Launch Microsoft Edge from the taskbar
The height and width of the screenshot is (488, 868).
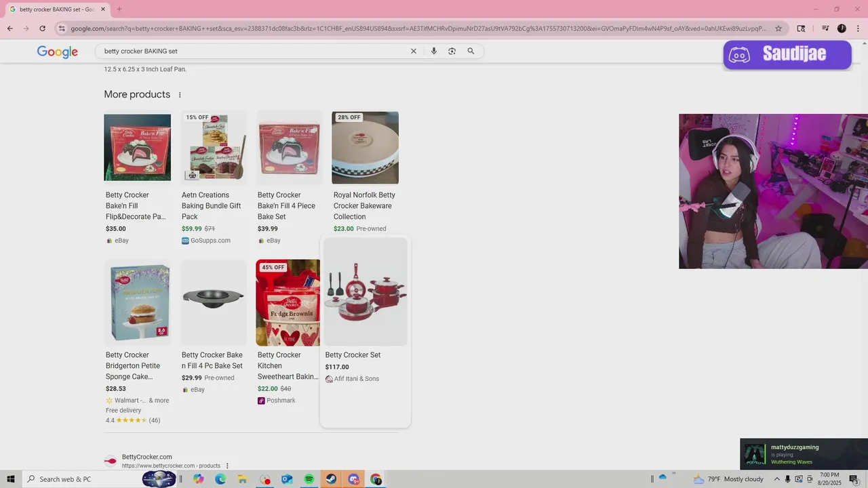220,479
